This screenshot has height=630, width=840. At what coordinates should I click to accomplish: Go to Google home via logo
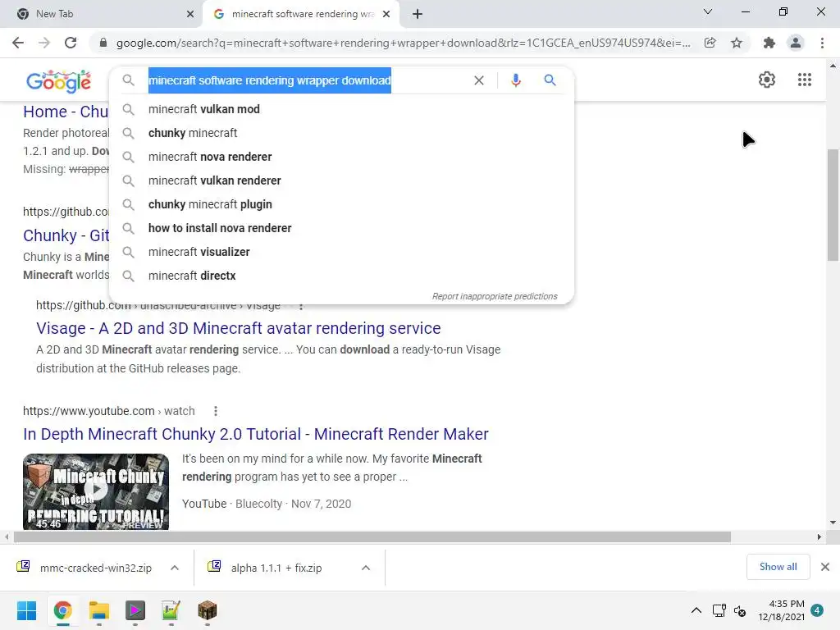pyautogui.click(x=59, y=81)
